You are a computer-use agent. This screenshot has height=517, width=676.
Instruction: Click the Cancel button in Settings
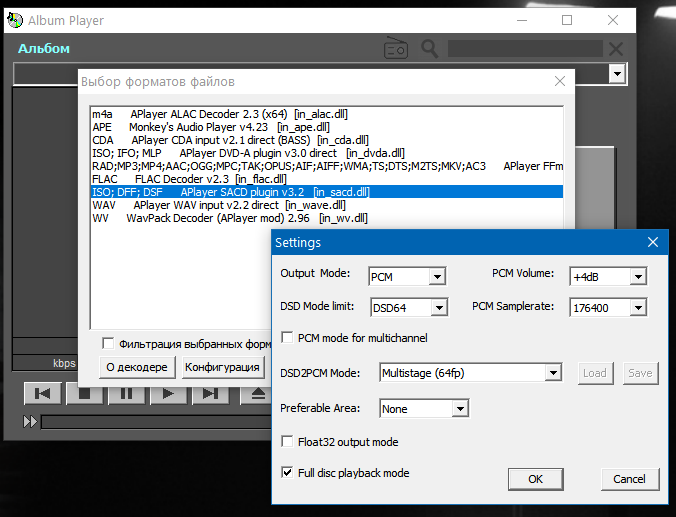click(630, 479)
